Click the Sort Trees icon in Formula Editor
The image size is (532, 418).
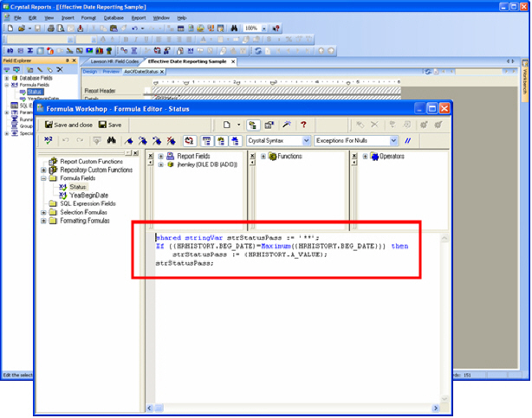click(x=190, y=141)
